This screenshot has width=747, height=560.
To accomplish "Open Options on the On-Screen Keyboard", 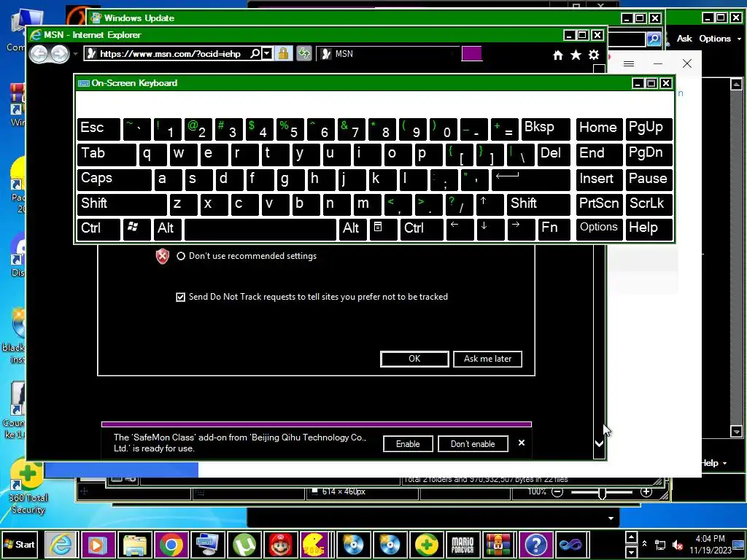I will 599,230.
